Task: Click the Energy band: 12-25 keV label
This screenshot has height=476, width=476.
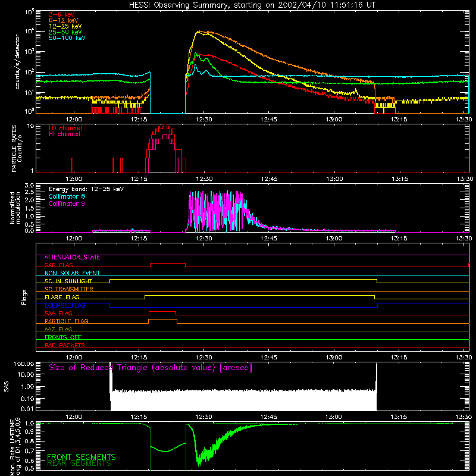Action: click(x=86, y=189)
